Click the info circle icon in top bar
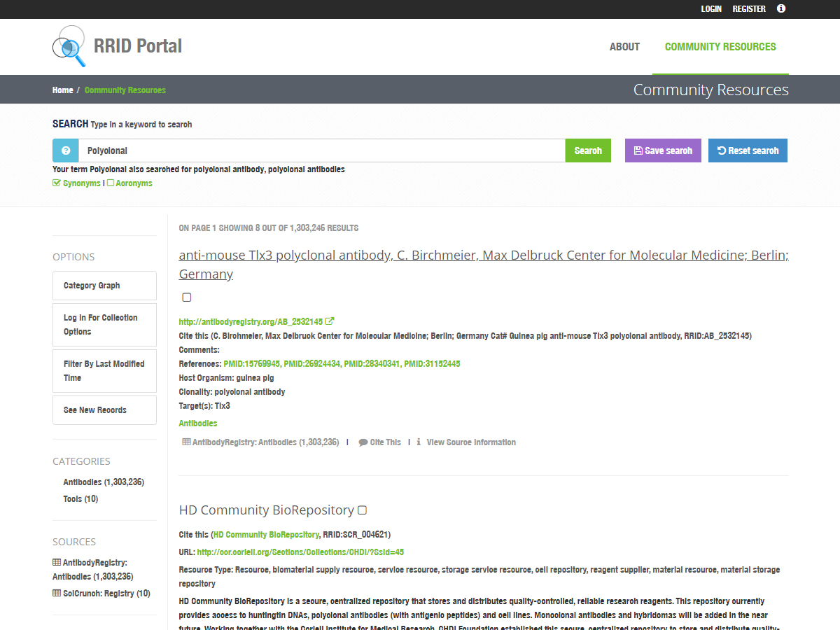 (x=781, y=9)
